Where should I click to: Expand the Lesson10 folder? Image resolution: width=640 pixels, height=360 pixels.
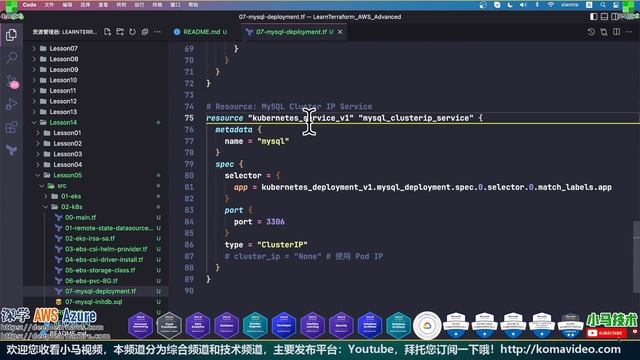pyautogui.click(x=63, y=80)
